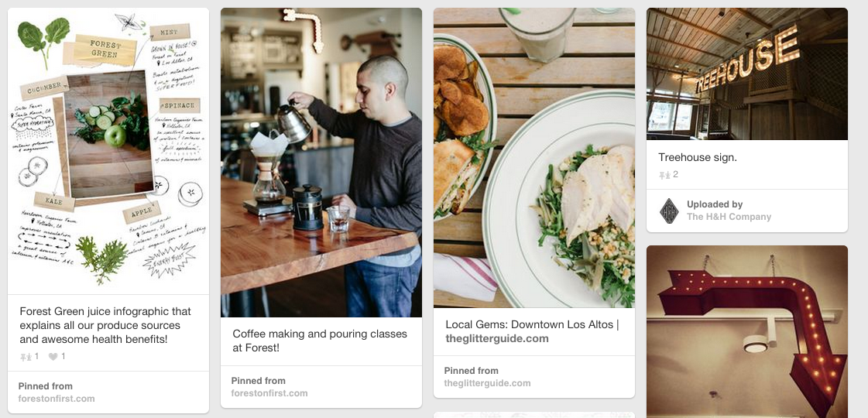Open the red marquee arrow sign photo
Screen dimensions: 868x418
tap(746, 331)
